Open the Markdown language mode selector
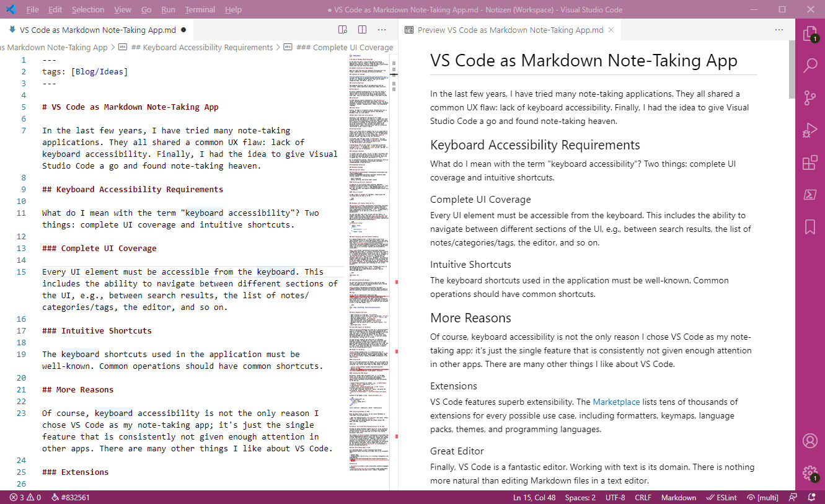This screenshot has width=825, height=504. 678,497
